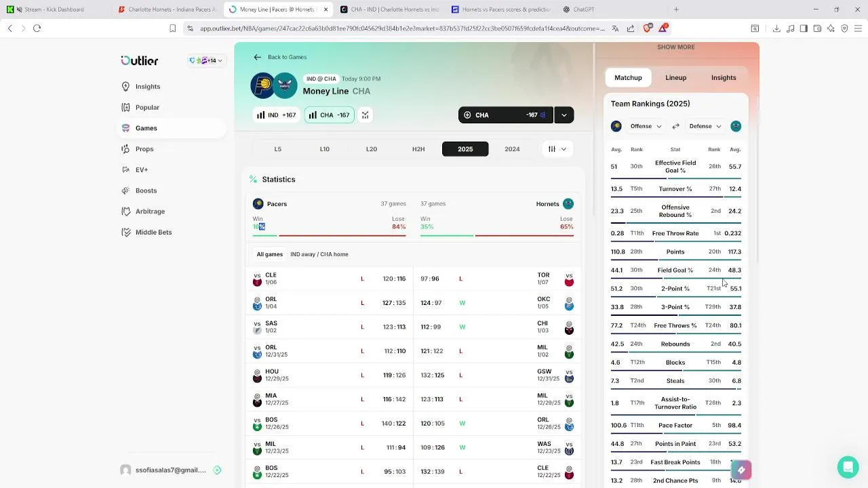Image resolution: width=868 pixels, height=488 pixels.
Task: Click the Pacers team logo in Team Rankings
Action: pyautogui.click(x=616, y=126)
